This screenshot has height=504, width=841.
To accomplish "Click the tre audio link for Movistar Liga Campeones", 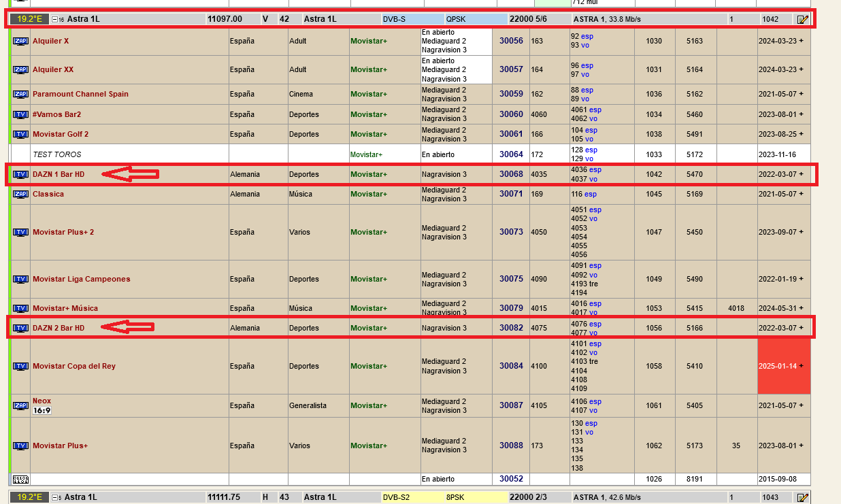I will tap(595, 284).
